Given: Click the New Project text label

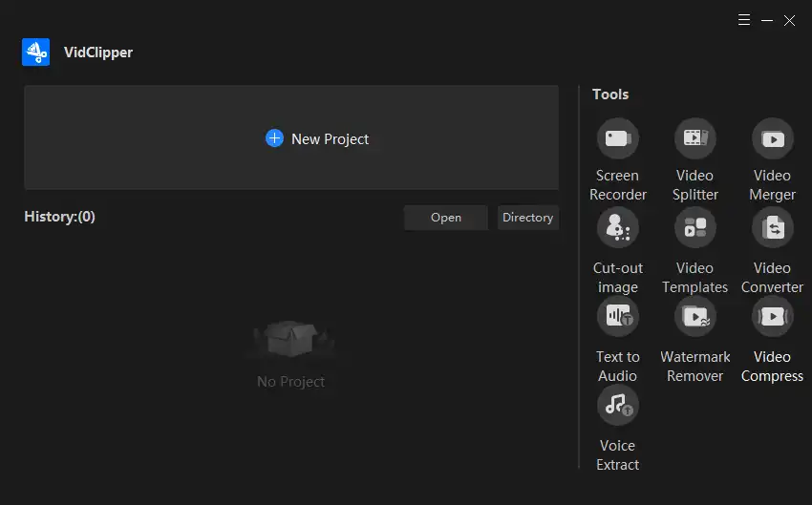Looking at the screenshot, I should click(330, 139).
